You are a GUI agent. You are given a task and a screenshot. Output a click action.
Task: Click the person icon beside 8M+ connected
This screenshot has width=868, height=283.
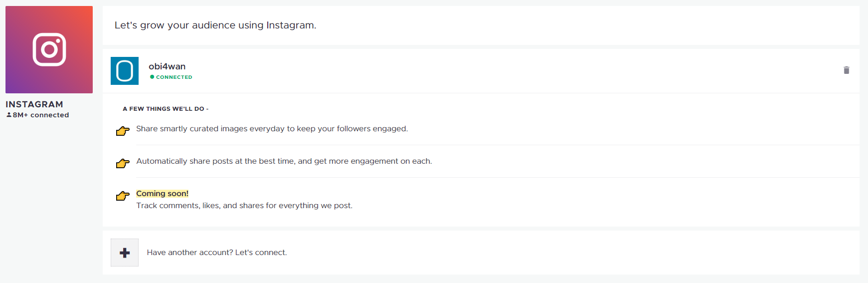click(9, 115)
